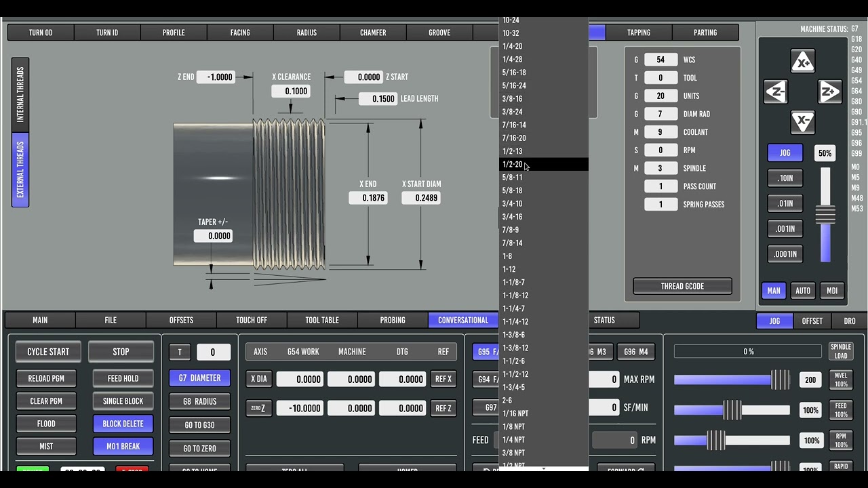Jog the X axis negative arrow

coord(803,122)
